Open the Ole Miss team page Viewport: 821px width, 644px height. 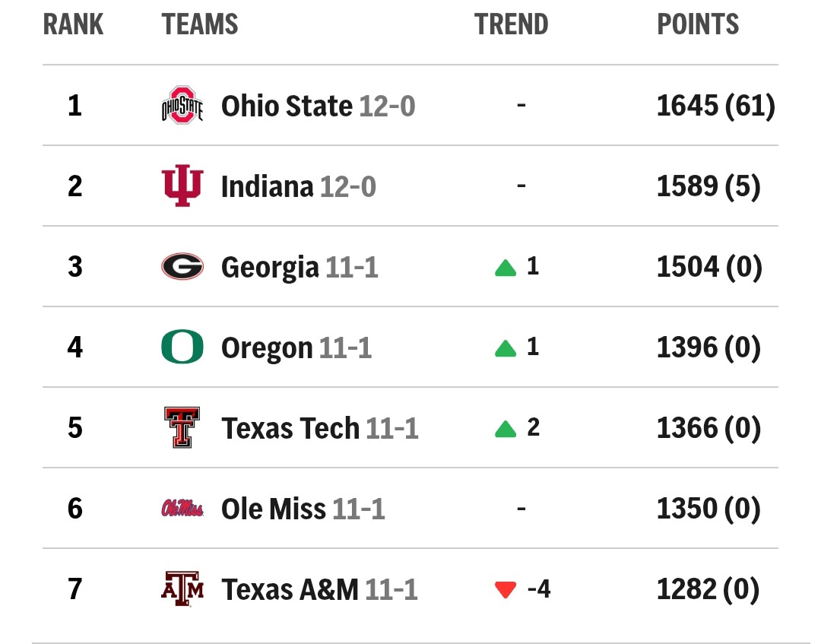[273, 509]
